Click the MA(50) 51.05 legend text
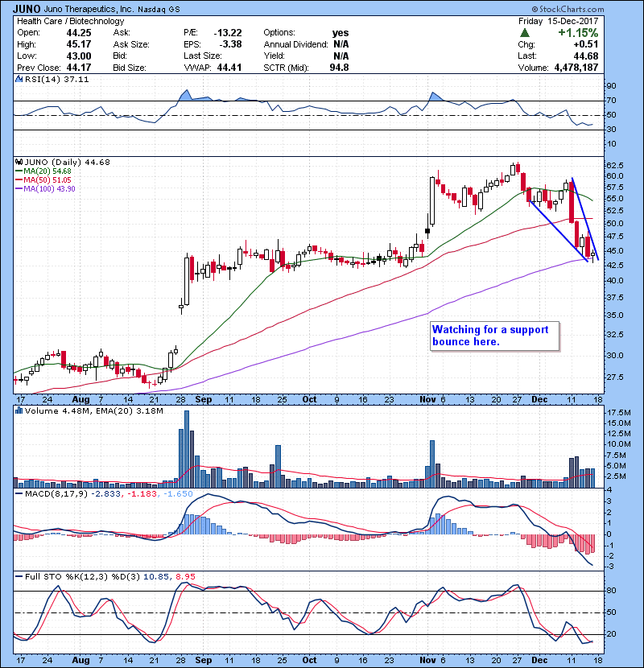The image size is (644, 668). [x=47, y=180]
